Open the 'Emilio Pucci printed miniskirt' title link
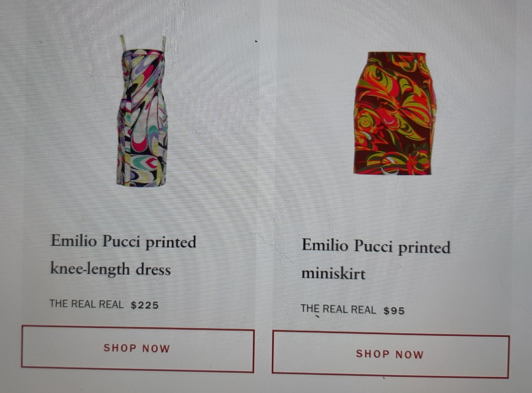This screenshot has width=532, height=393. coord(376,259)
